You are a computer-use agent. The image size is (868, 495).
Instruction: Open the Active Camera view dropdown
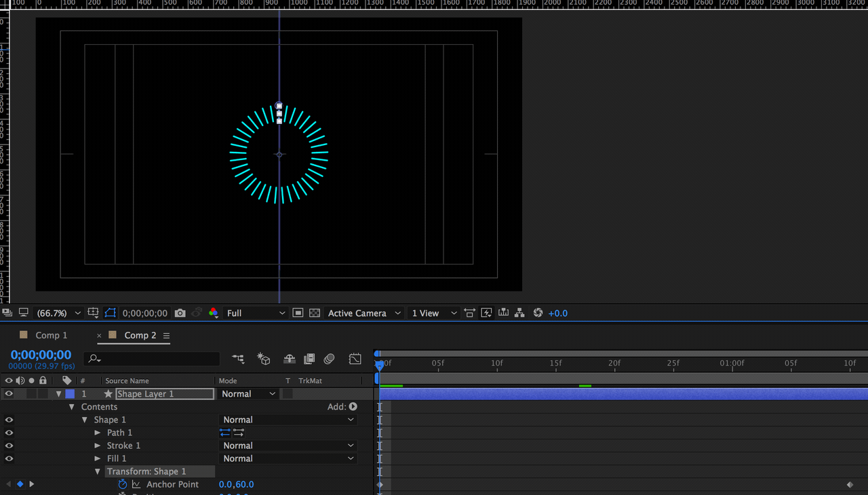pos(364,313)
